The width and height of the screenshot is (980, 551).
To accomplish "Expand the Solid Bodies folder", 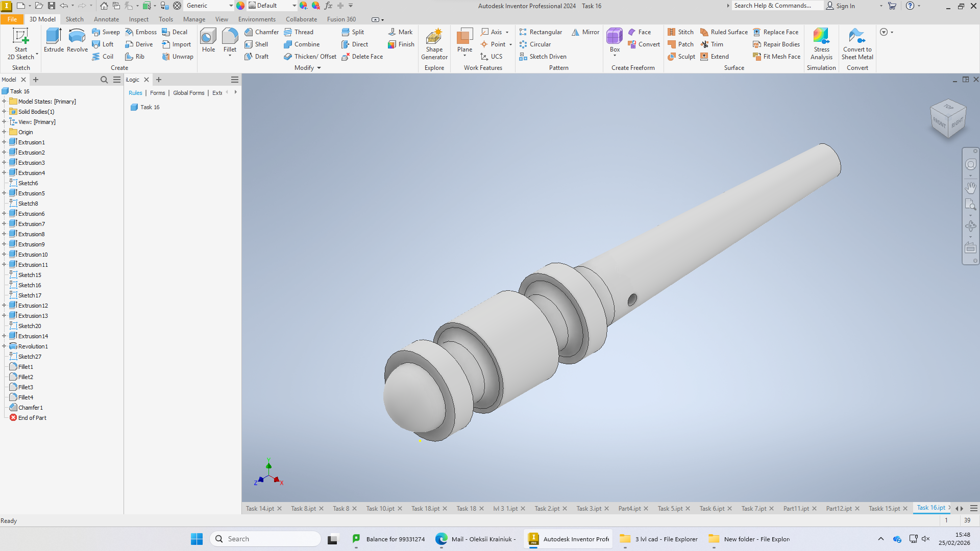I will pos(4,112).
